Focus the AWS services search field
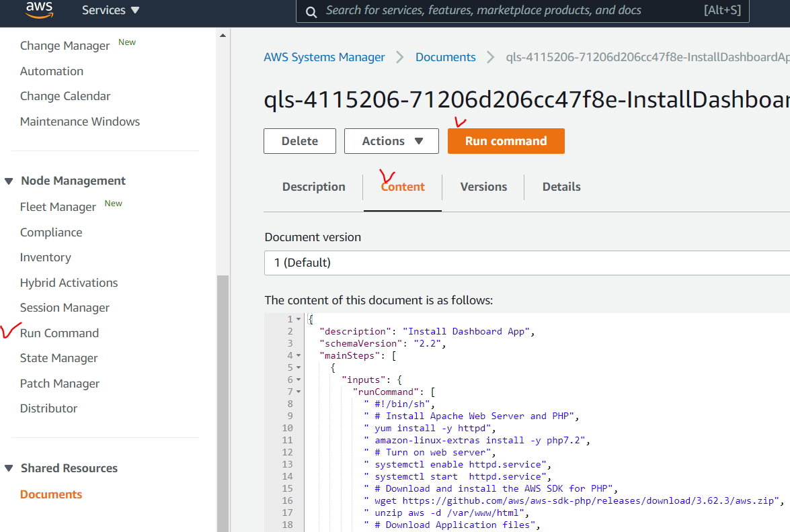 (x=522, y=11)
